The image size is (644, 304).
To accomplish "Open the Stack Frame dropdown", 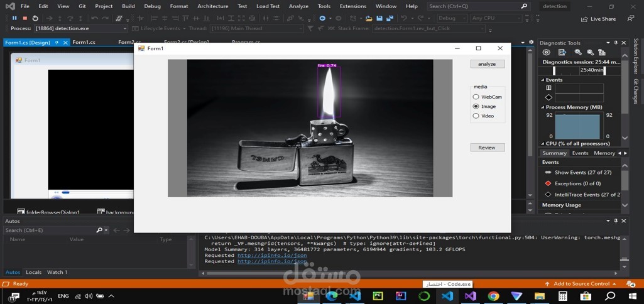I will pos(428,28).
